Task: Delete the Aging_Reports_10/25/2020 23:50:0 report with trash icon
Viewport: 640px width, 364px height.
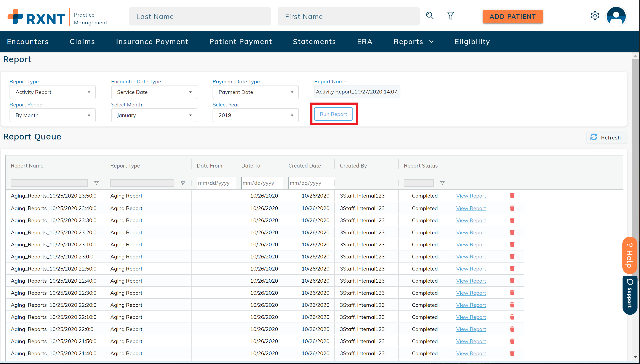Action: point(512,196)
